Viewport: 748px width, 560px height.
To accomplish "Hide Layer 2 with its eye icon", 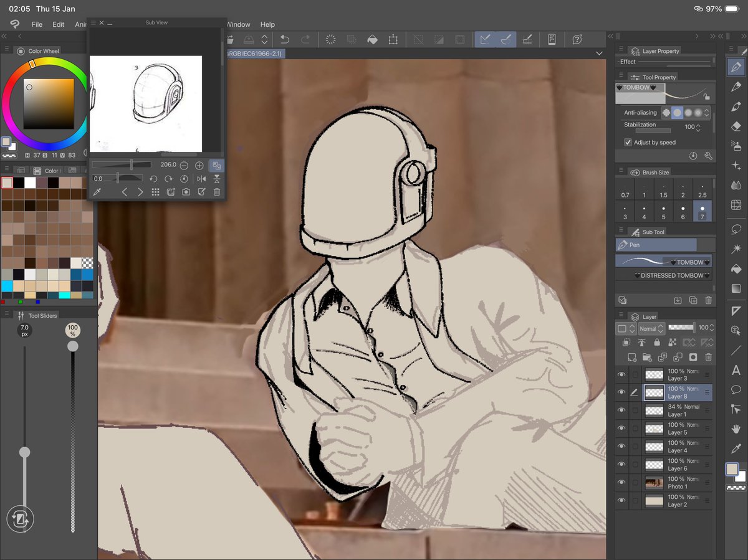I will click(x=621, y=501).
